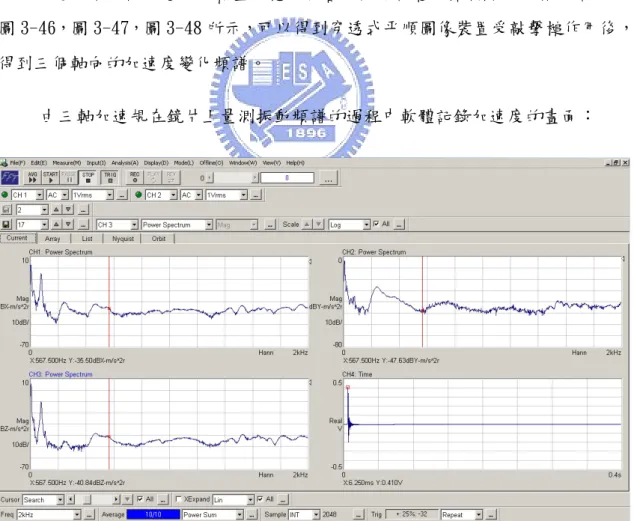Click the REV button in the toolbar
This screenshot has width=634, height=521.
171,177
